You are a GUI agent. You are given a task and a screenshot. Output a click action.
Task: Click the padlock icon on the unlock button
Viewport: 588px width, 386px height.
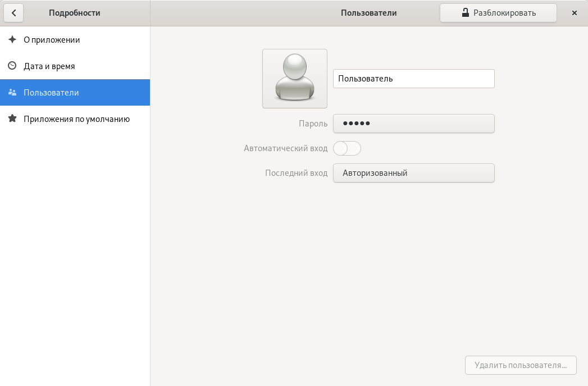(x=465, y=13)
